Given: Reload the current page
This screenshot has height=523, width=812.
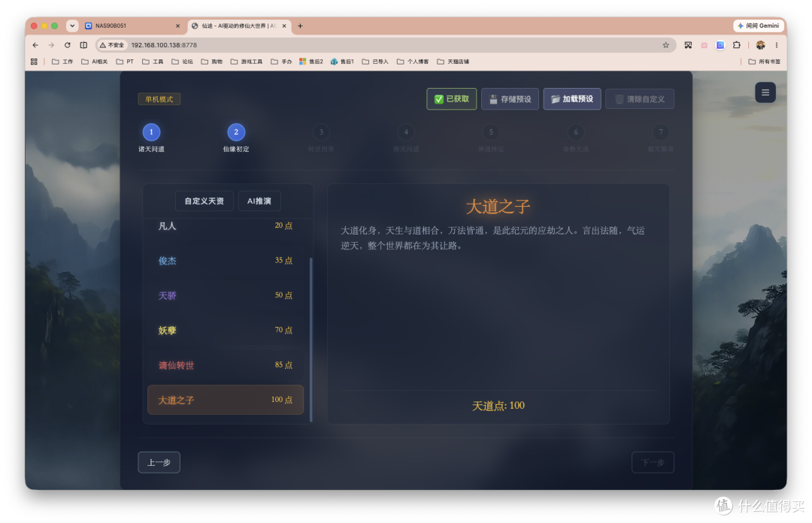Looking at the screenshot, I should [68, 45].
